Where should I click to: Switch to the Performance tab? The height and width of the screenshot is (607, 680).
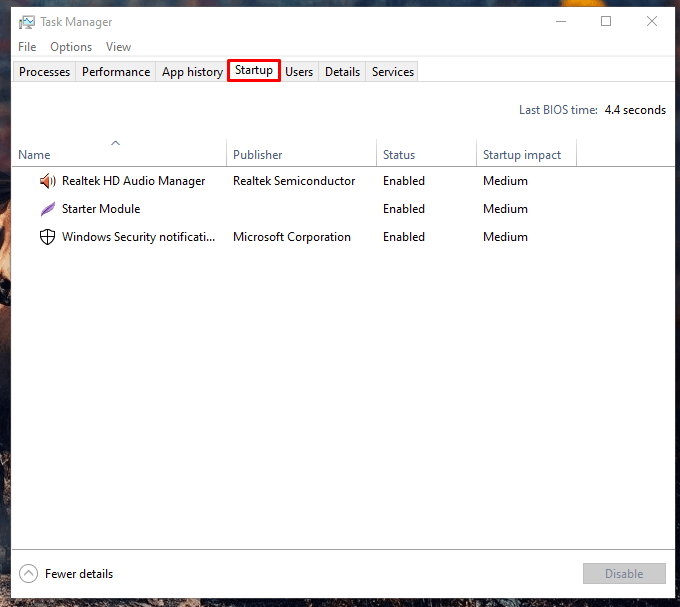coord(116,72)
